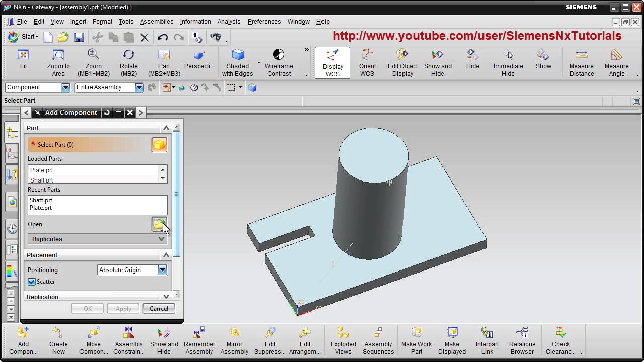Click the Show and Hide view toolbar icon
Viewport: 644px width, 362px height.
[438, 55]
